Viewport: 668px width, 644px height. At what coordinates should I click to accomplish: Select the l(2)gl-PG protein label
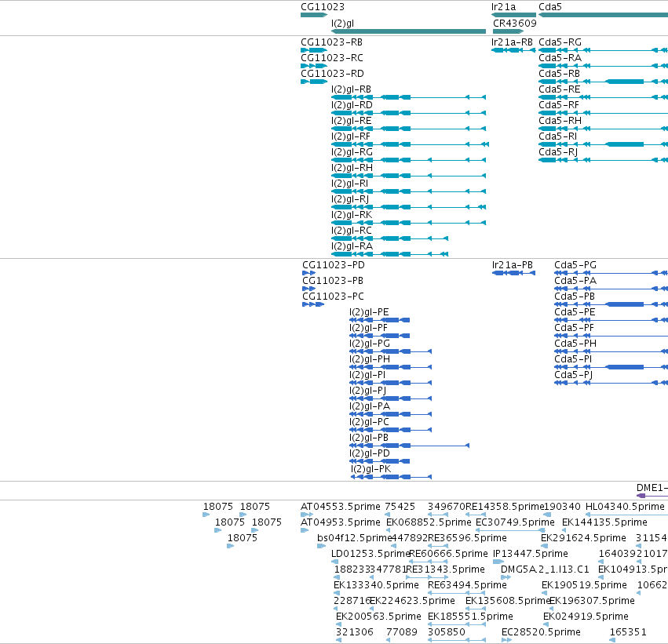click(x=370, y=344)
